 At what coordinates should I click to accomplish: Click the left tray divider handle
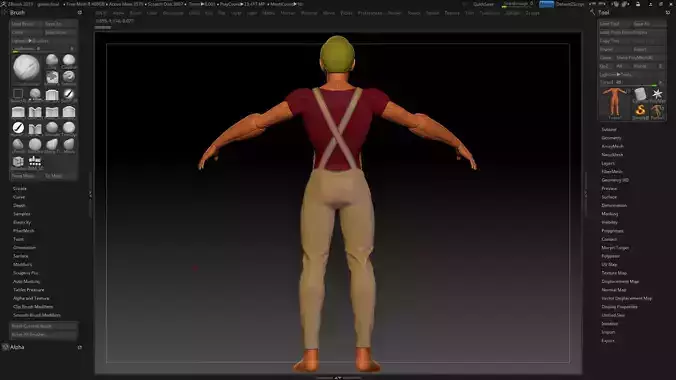click(x=90, y=195)
